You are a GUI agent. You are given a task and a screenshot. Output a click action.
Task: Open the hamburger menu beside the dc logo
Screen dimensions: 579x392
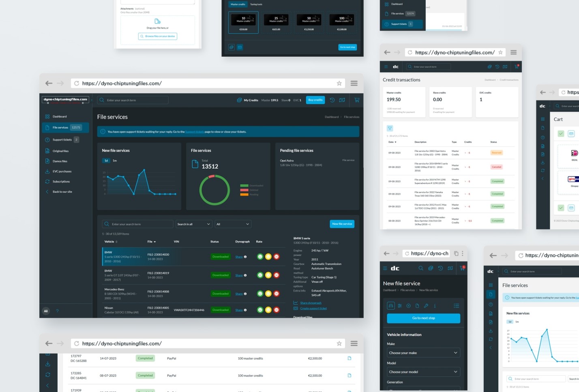click(x=385, y=268)
